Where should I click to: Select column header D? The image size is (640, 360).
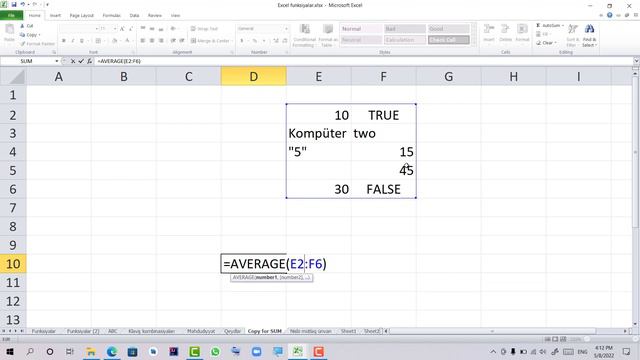253,76
